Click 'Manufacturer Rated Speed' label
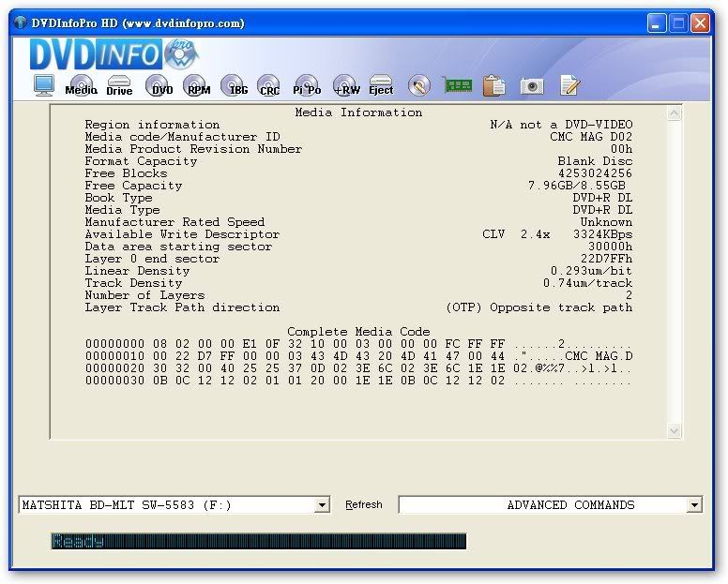This screenshot has width=728, height=584. coord(175,222)
